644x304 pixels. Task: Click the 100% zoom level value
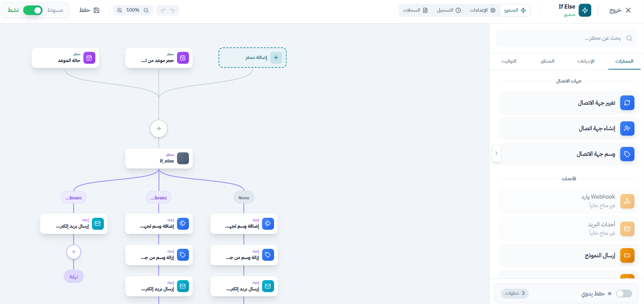pos(133,10)
